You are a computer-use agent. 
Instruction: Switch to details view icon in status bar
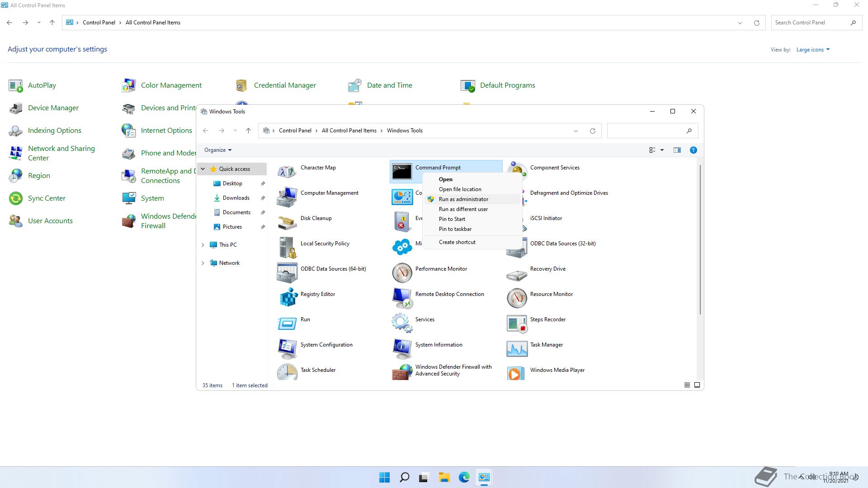687,385
